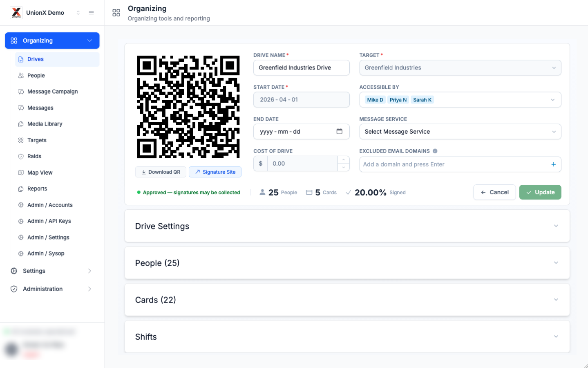The image size is (588, 368).
Task: Click the Reports document icon
Action: (21, 188)
